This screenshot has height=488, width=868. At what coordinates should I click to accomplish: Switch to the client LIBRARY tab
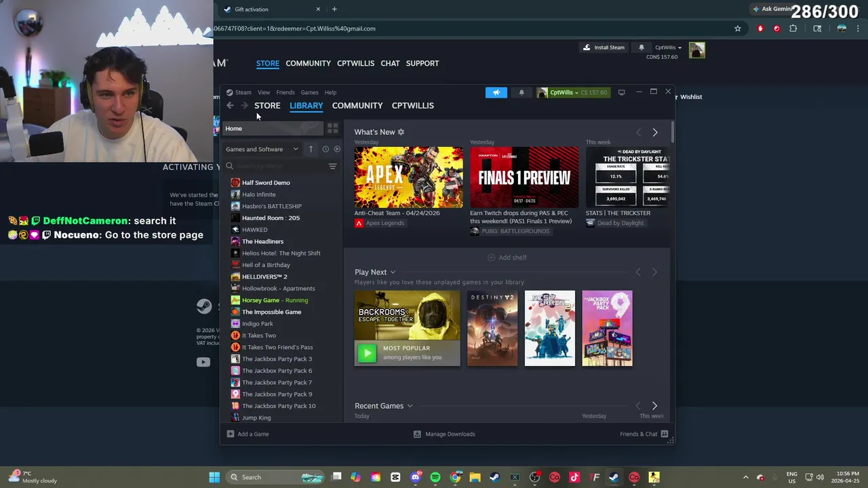click(306, 105)
